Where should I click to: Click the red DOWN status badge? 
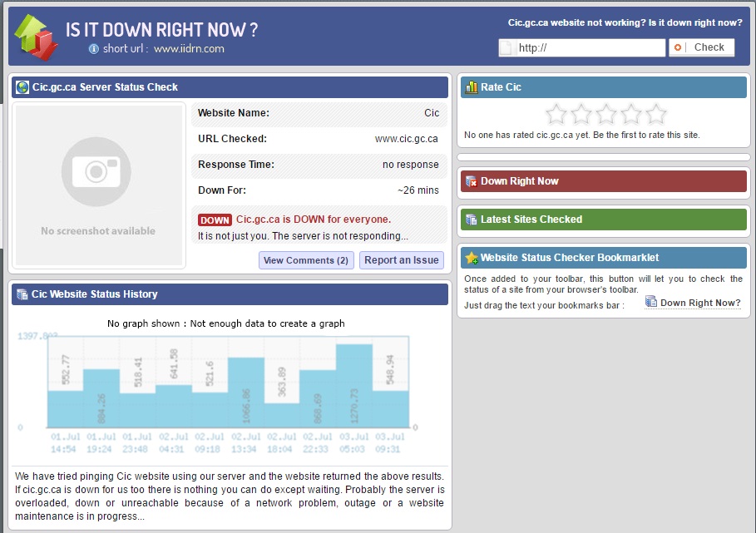tap(215, 220)
